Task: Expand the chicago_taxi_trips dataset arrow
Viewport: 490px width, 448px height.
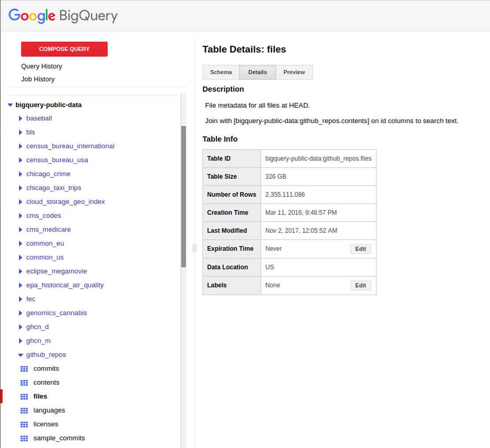Action: click(21, 188)
